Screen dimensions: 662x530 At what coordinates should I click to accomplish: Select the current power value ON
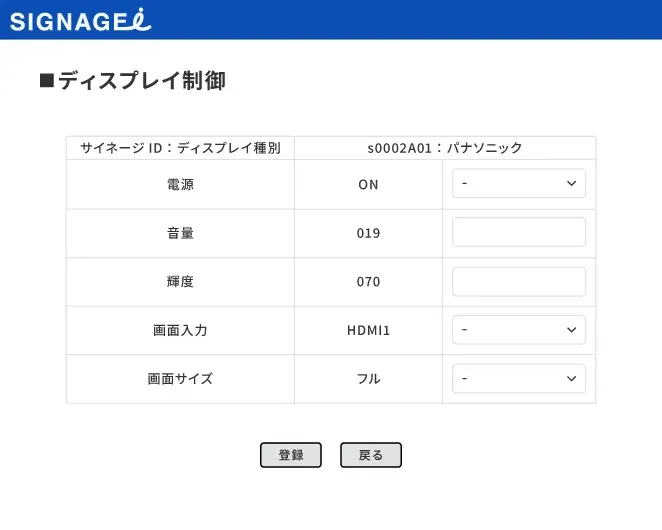tap(368, 185)
